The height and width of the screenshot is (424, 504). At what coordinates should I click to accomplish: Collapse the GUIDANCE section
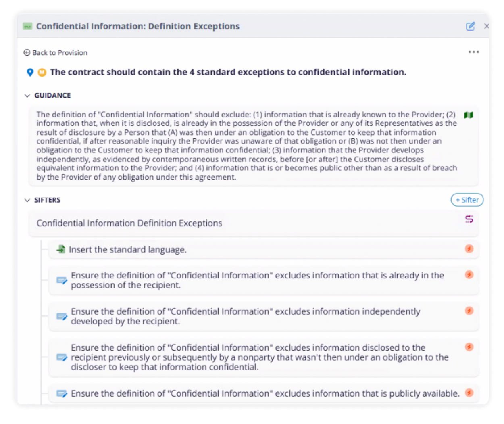(27, 95)
